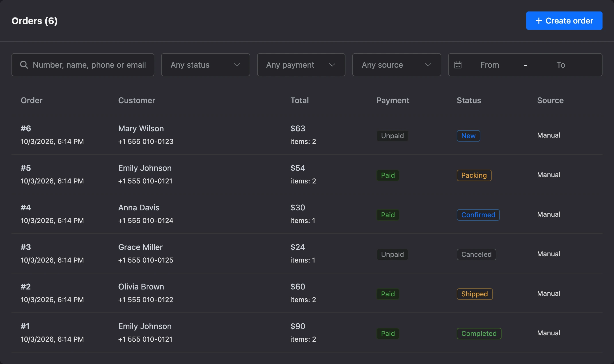
Task: Set the To date field
Action: (561, 65)
